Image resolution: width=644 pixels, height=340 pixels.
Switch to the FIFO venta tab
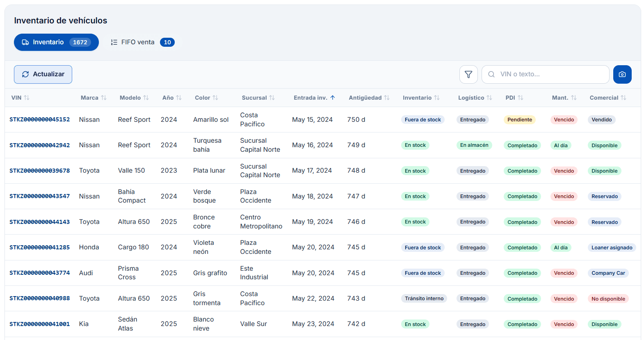pos(142,42)
